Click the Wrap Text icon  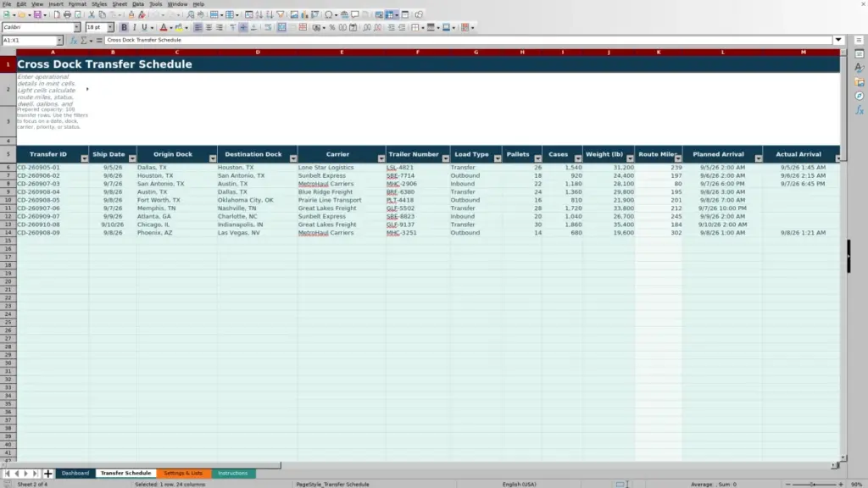[x=268, y=28]
